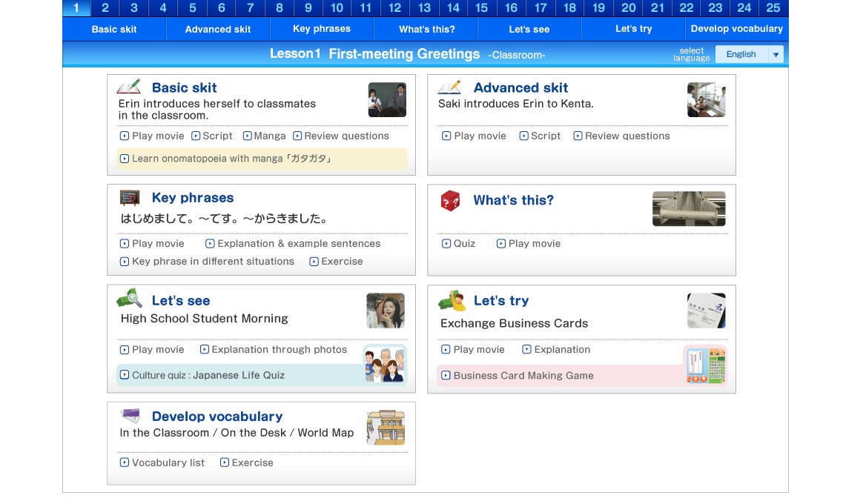Screen dimensions: 843x504
Task: Open Explanation & example sentences link
Action: tap(293, 243)
